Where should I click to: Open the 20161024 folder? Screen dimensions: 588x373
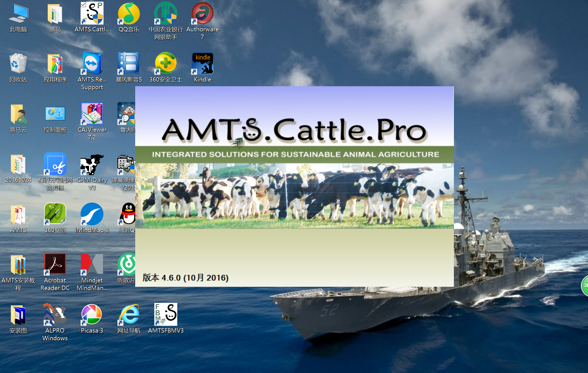18,168
